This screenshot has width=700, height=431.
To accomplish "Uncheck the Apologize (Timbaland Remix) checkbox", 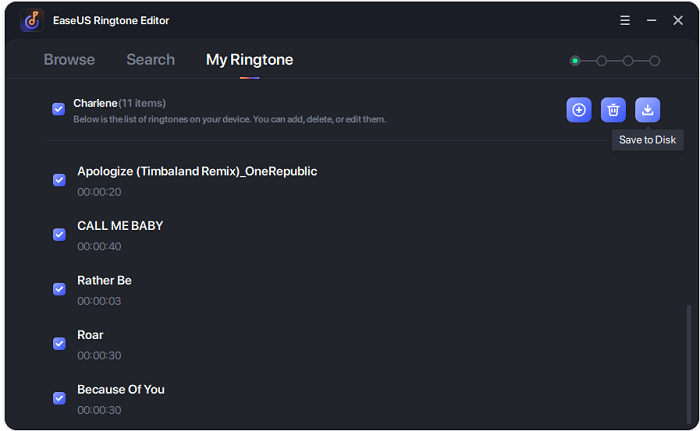I will point(59,180).
